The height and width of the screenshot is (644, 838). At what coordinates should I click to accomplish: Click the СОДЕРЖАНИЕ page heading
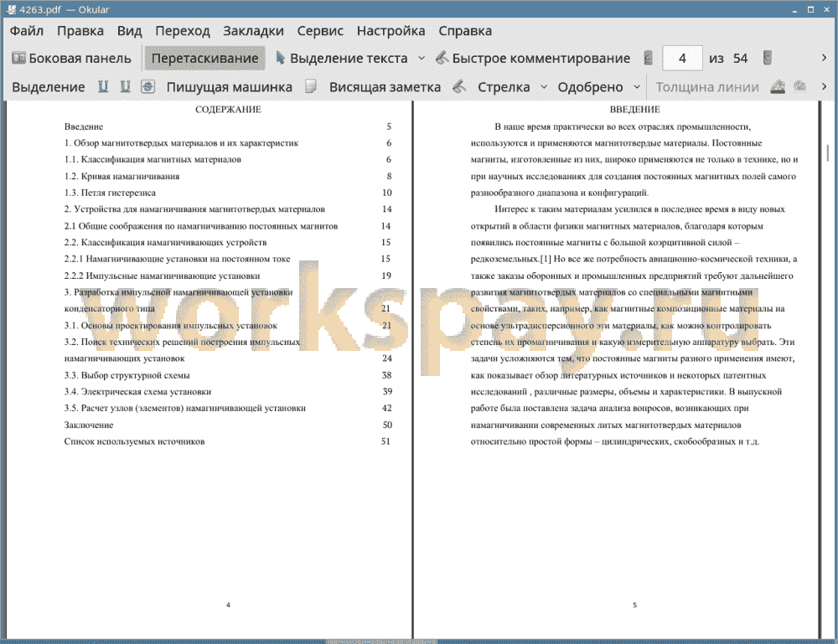tap(228, 110)
